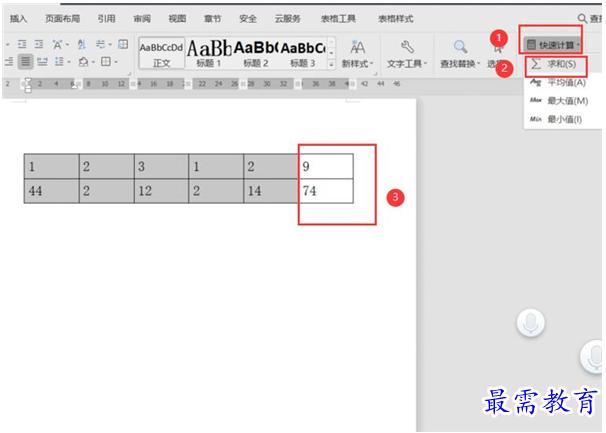Click the increase indent icon
Screen dimensions: 606x433
pos(39,44)
